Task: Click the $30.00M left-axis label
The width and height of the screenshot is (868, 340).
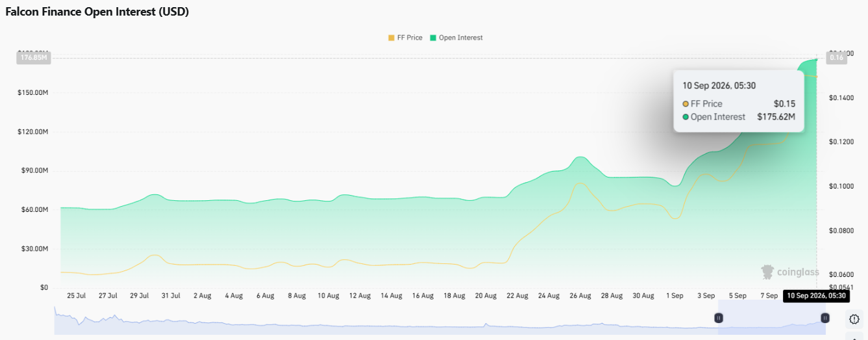Action: [x=35, y=248]
